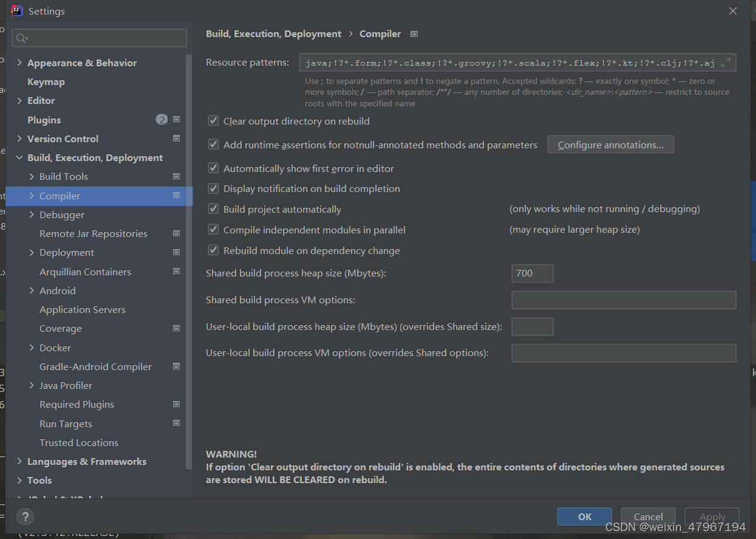Screen dimensions: 756x539
Task: Uncheck 'Build project automatically'
Action: tap(213, 208)
